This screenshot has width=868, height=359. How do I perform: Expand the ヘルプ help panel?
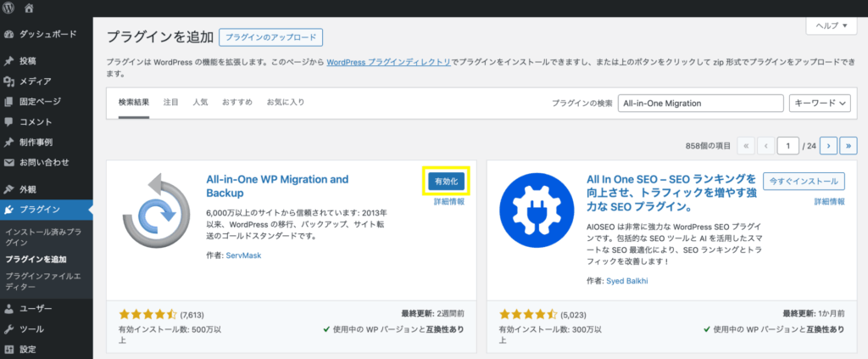click(x=831, y=26)
